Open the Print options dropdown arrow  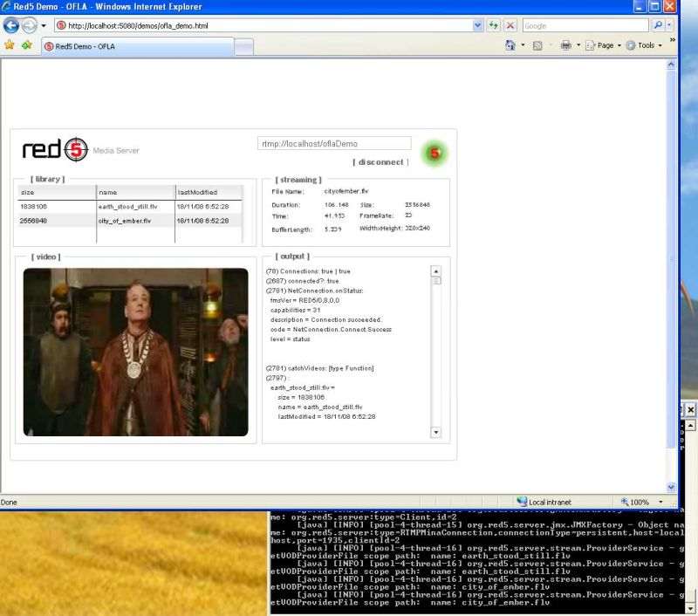(x=578, y=45)
